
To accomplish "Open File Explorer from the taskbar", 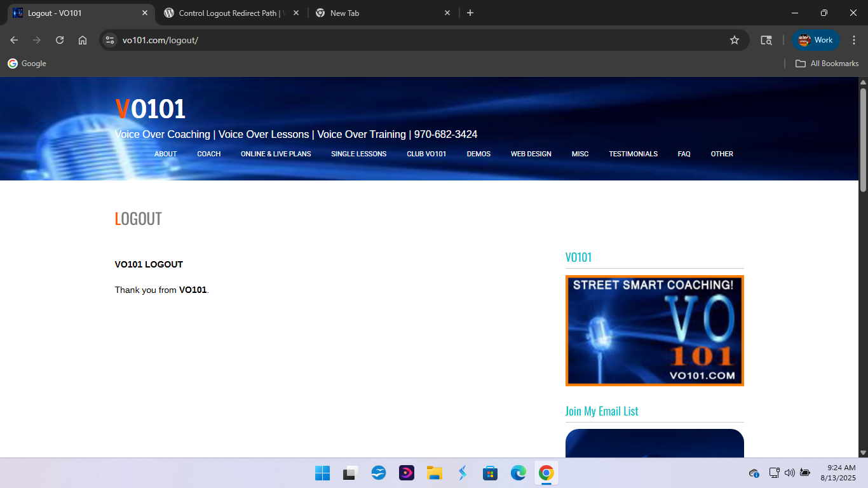I will coord(435,473).
